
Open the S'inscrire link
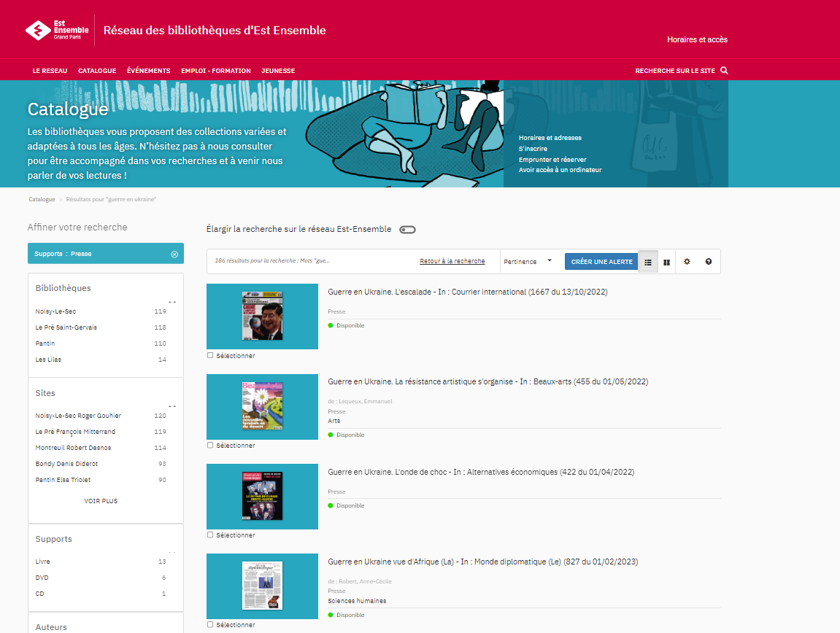coord(533,149)
